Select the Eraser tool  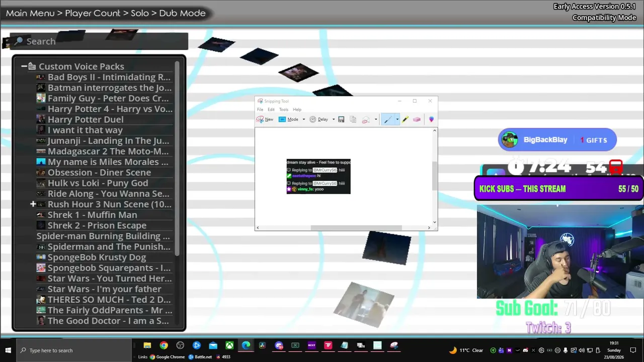[x=417, y=119]
